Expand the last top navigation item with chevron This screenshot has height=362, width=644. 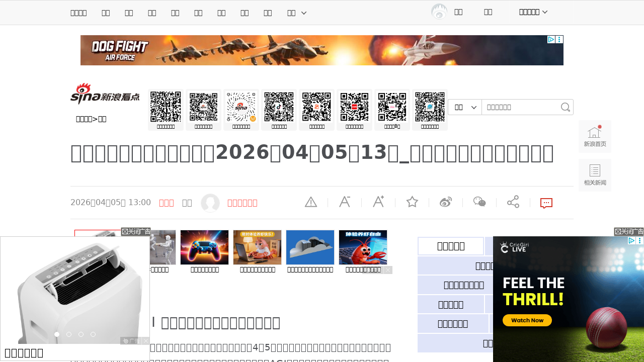(297, 13)
